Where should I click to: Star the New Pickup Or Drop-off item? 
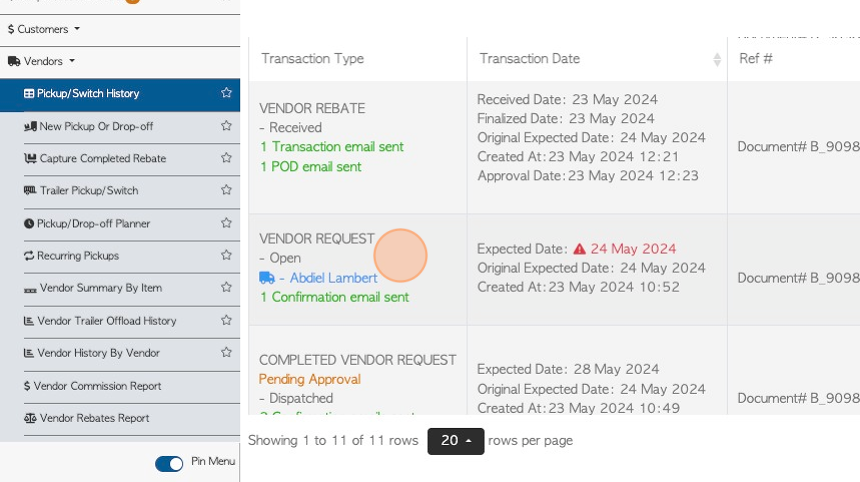(226, 126)
